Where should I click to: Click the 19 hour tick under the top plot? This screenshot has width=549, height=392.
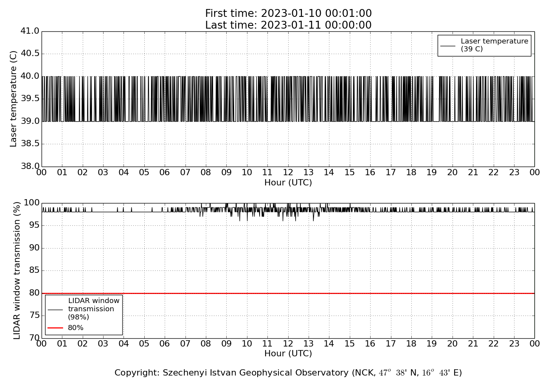pyautogui.click(x=432, y=172)
